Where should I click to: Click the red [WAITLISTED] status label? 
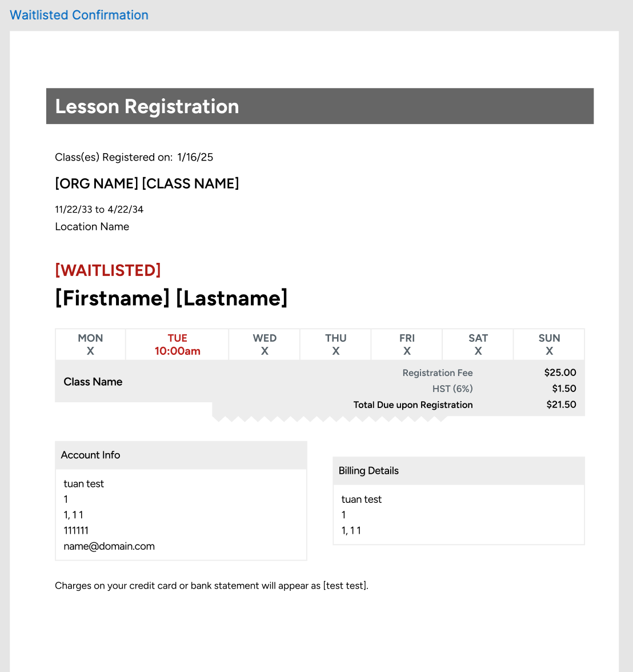108,270
